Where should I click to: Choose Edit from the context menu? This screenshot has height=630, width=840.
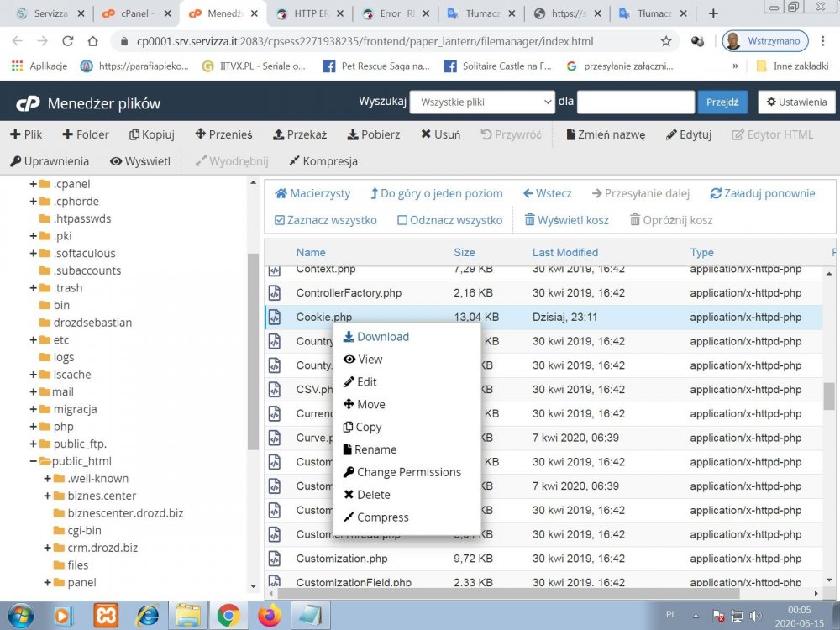360,381
